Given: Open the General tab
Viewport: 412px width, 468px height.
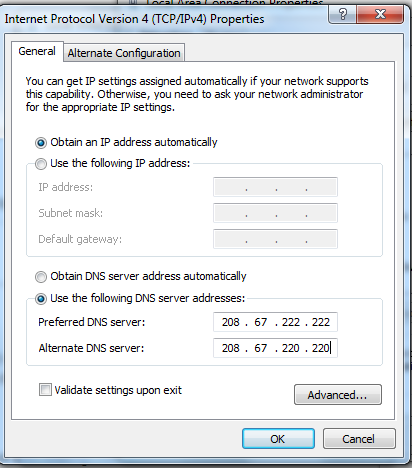Looking at the screenshot, I should click(x=37, y=51).
